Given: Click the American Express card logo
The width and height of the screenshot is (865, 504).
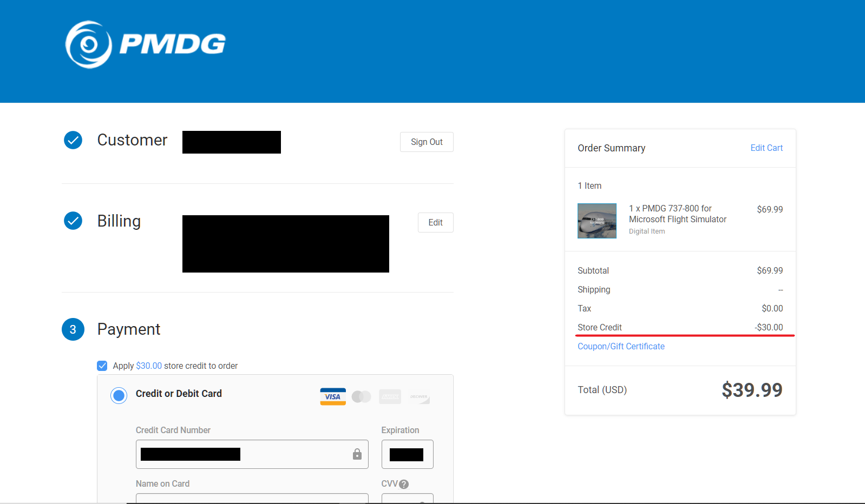Looking at the screenshot, I should click(x=390, y=397).
